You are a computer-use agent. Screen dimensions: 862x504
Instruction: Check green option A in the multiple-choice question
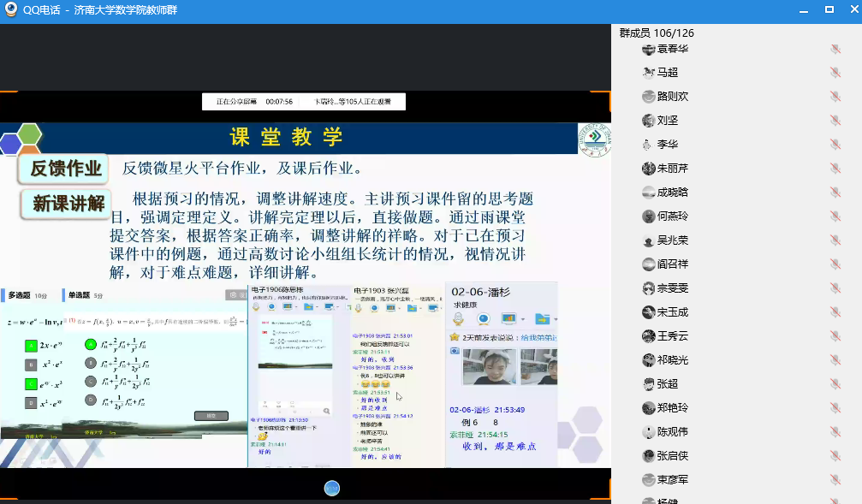coord(31,346)
